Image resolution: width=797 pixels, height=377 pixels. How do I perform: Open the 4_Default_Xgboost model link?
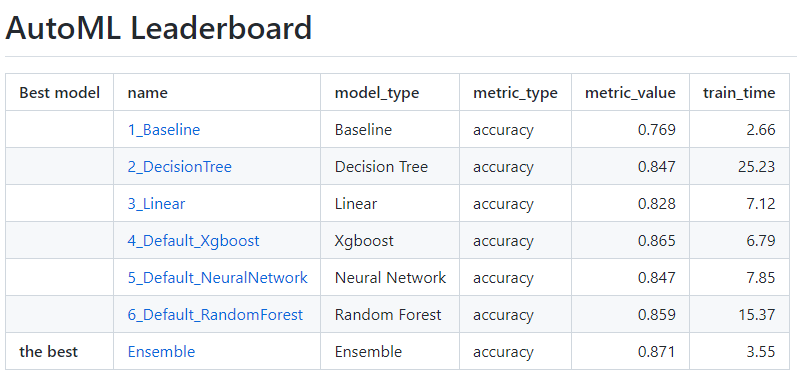[193, 241]
